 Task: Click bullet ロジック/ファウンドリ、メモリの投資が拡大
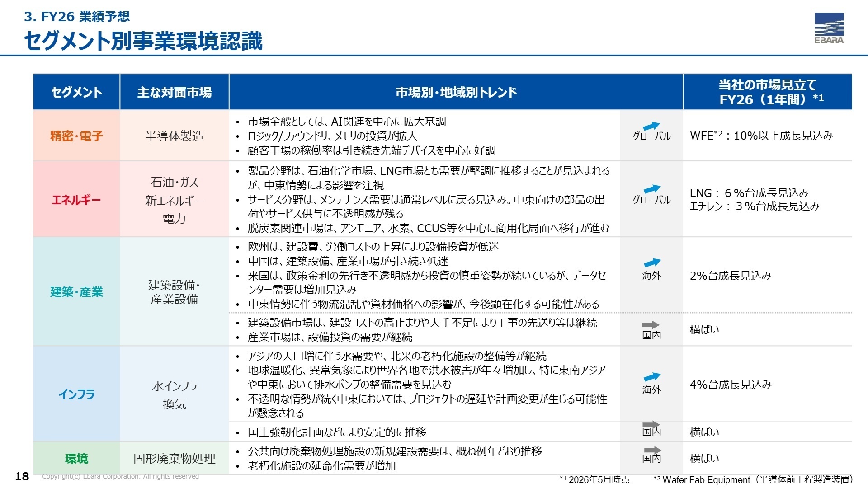[332, 136]
